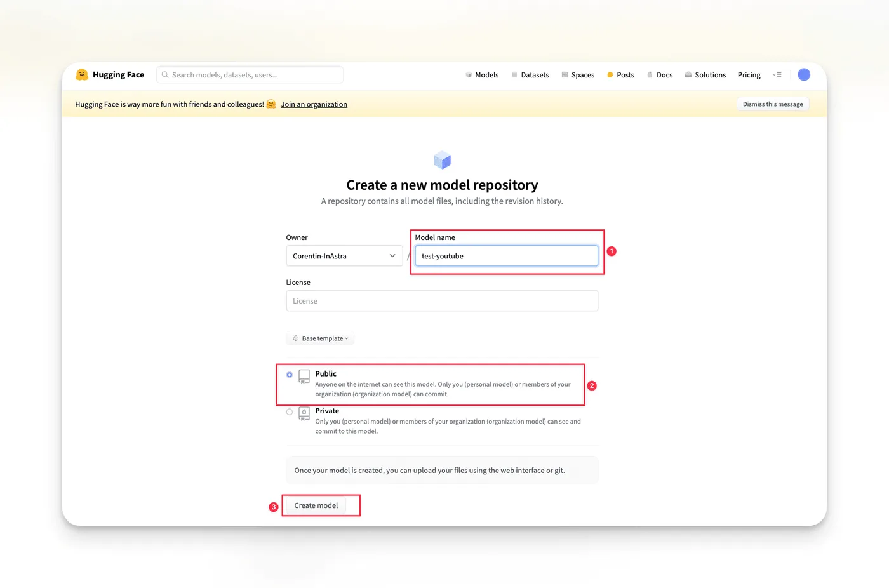This screenshot has width=889, height=588.
Task: Select the Public visibility radio button
Action: pyautogui.click(x=290, y=375)
